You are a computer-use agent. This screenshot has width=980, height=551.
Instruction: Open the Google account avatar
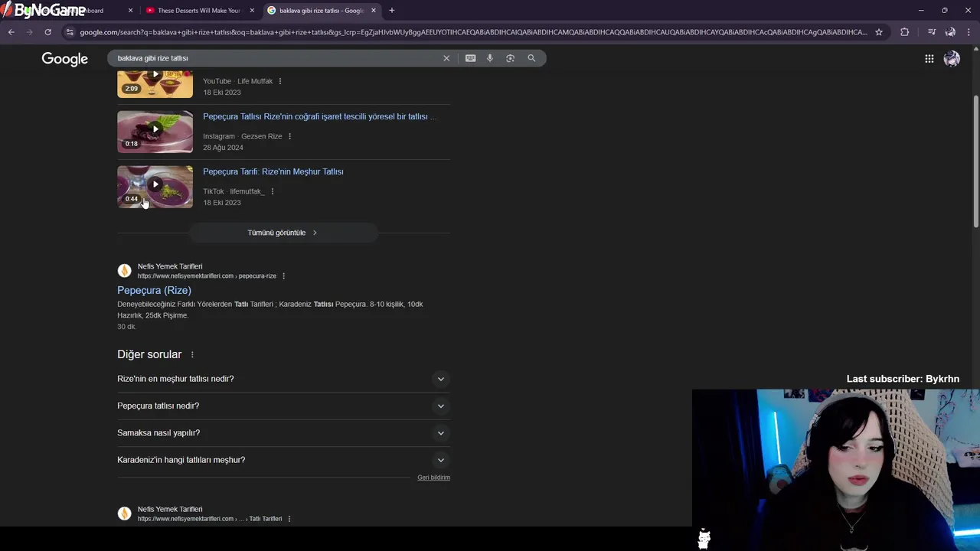[952, 59]
